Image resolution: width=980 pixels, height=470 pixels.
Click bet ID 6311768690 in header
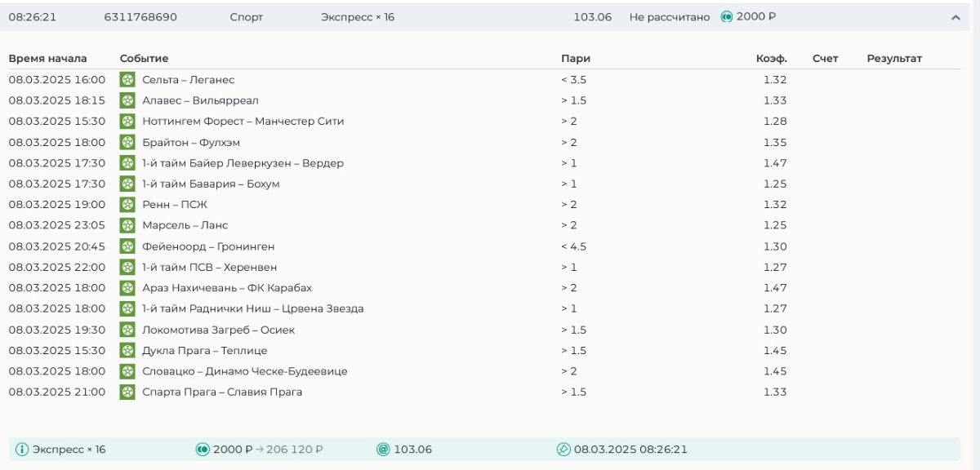click(x=140, y=17)
